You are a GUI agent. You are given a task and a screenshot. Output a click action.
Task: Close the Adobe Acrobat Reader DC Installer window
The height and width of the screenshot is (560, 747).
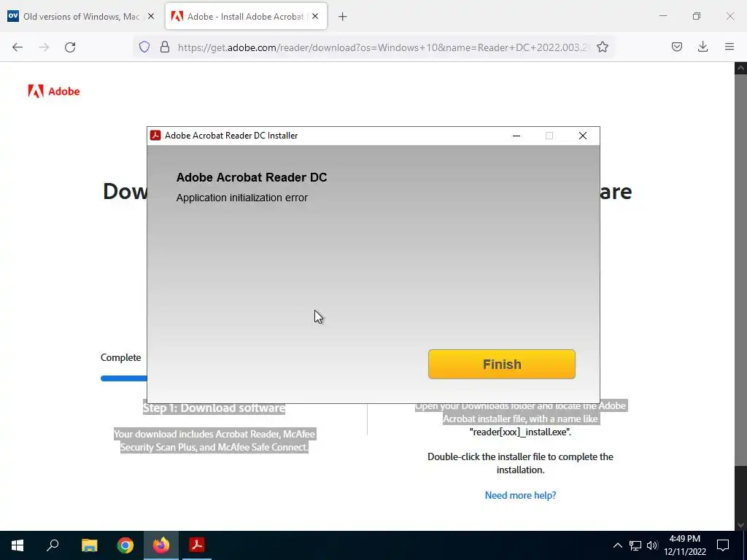tap(583, 136)
